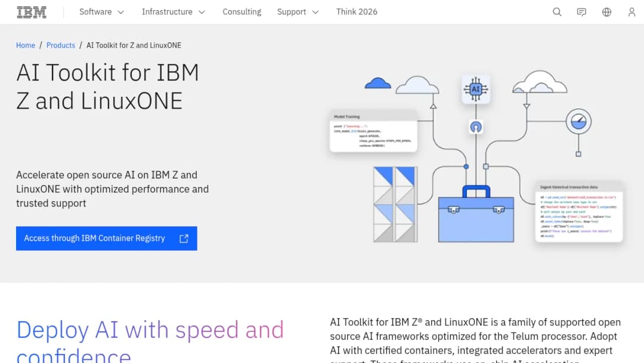Go to Think 2026

(x=357, y=12)
